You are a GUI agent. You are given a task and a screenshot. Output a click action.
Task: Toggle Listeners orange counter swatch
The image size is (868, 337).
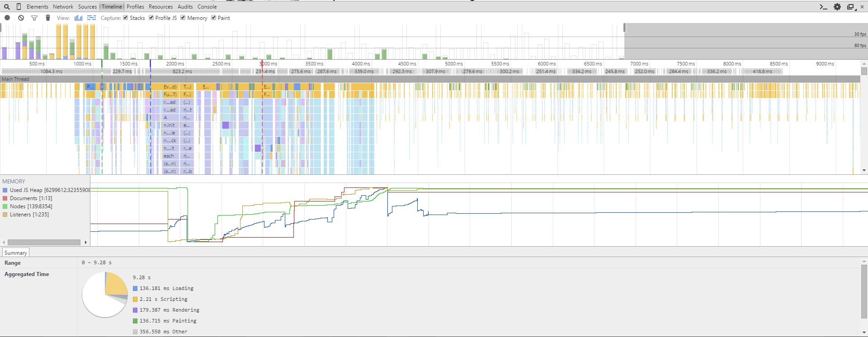pyautogui.click(x=5, y=215)
